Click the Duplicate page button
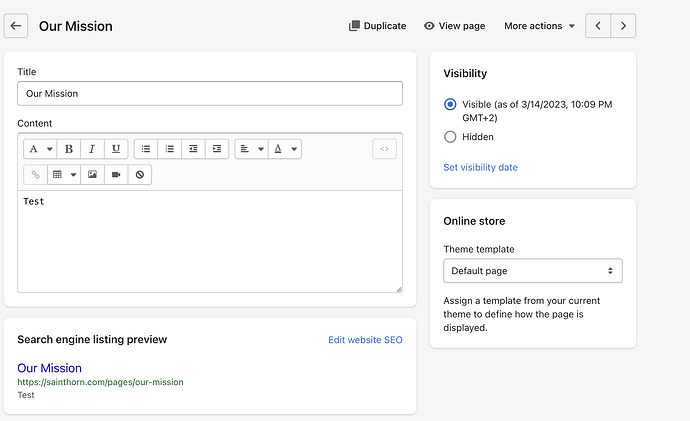The height and width of the screenshot is (421, 690). click(377, 26)
